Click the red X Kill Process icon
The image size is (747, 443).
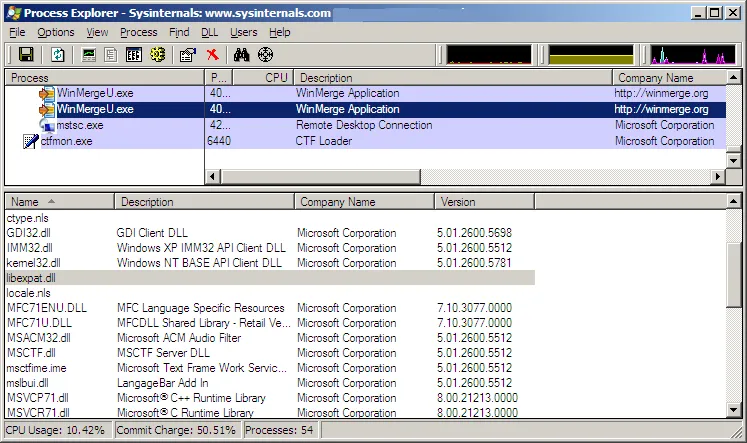pyautogui.click(x=212, y=55)
